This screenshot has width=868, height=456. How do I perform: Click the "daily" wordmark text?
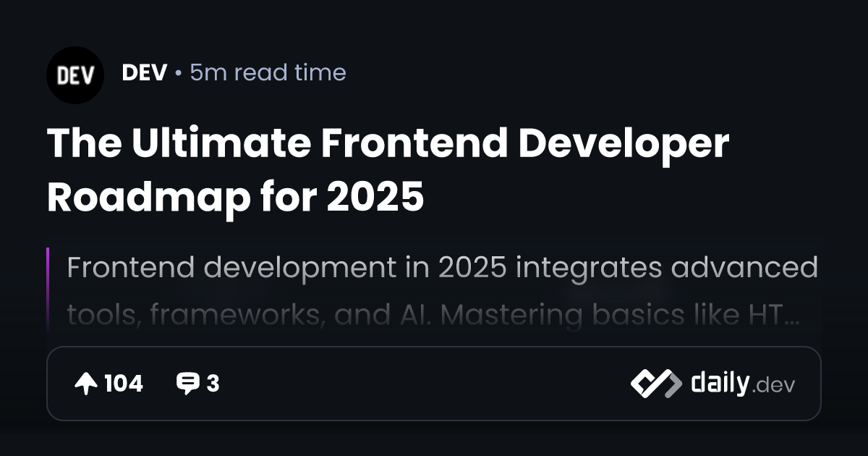pyautogui.click(x=720, y=384)
